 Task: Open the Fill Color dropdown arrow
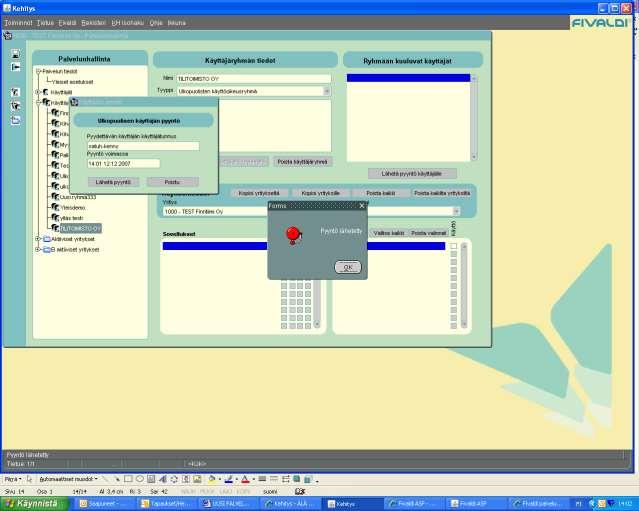(x=219, y=480)
